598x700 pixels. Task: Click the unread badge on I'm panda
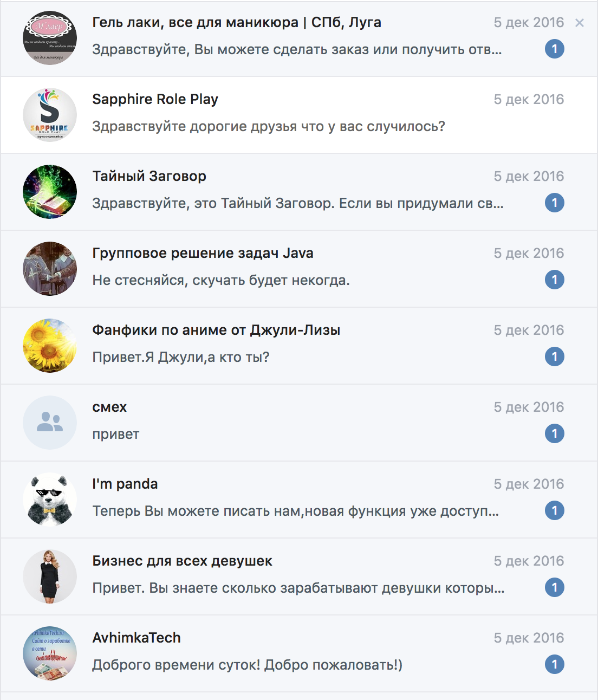point(555,510)
